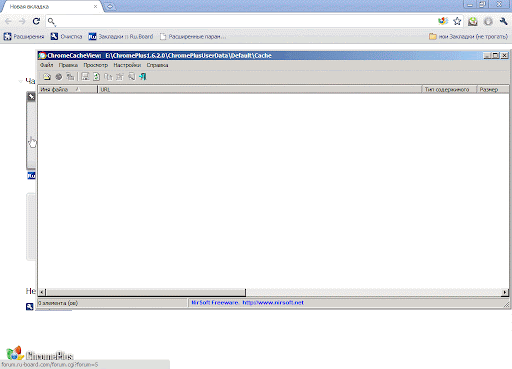This screenshot has height=369, width=512.
Task: Click the resize grip in ChromeCacheView's bottom-right corner
Action: pyautogui.click(x=506, y=304)
